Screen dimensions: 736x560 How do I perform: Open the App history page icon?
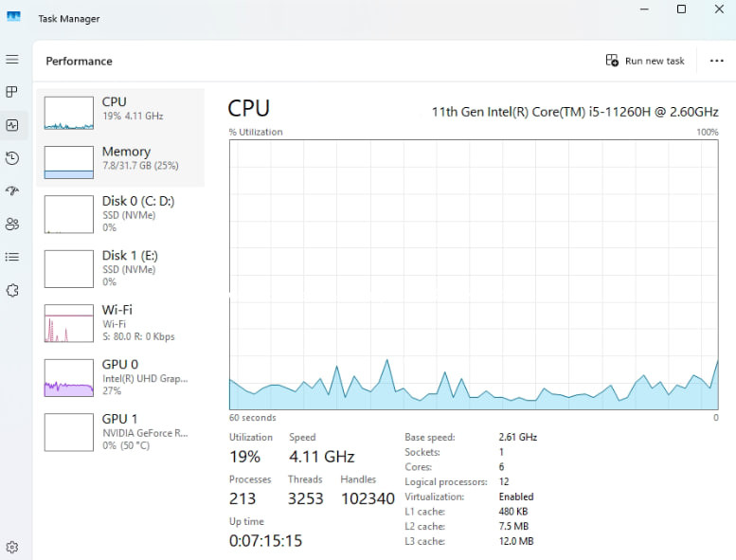[12, 158]
